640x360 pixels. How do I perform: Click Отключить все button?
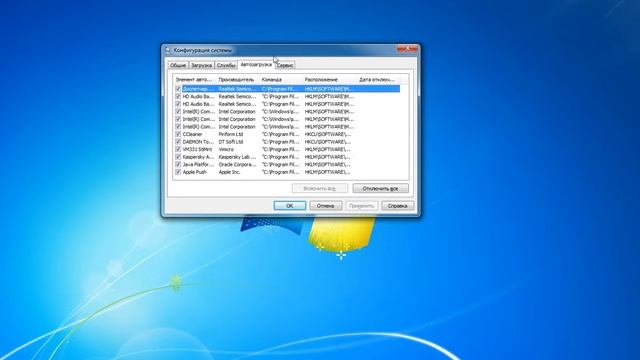click(380, 189)
